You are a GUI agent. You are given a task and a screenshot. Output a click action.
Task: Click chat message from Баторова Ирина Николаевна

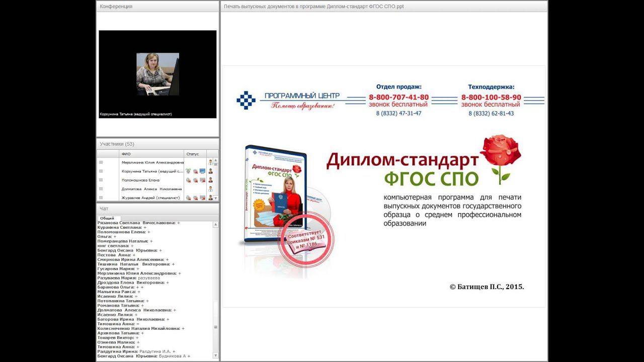click(x=133, y=319)
